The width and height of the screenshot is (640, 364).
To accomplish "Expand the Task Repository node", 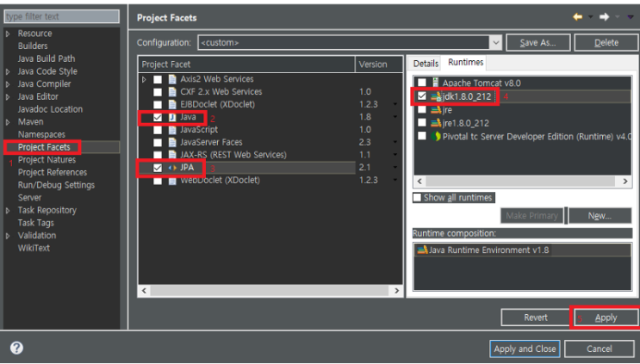I will (8, 211).
